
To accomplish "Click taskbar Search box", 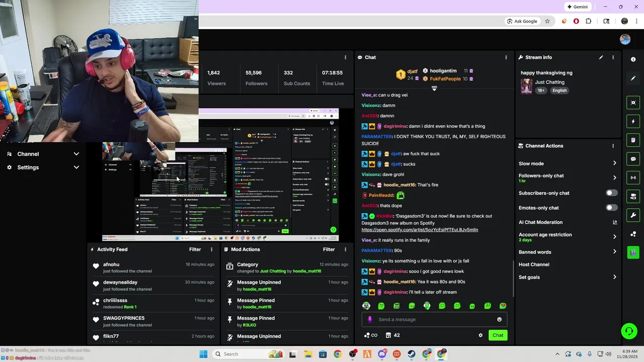I will pos(249,354).
